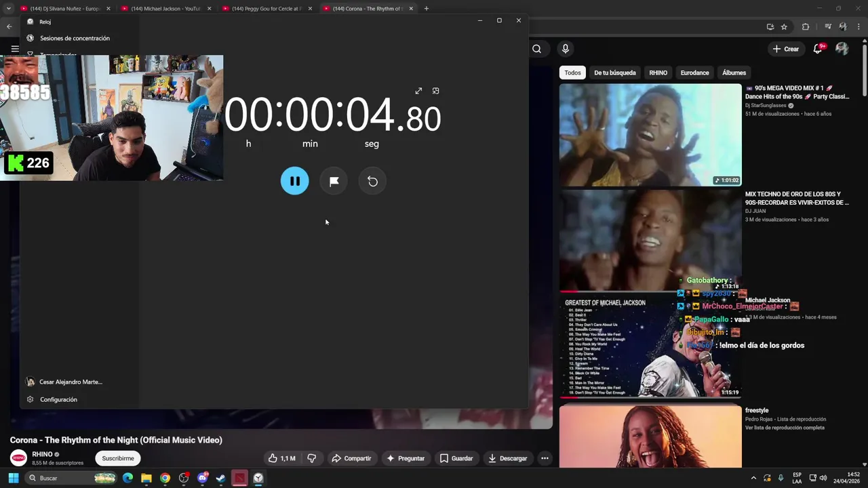
Task: Open the RHINO channel avatar
Action: pyautogui.click(x=18, y=458)
